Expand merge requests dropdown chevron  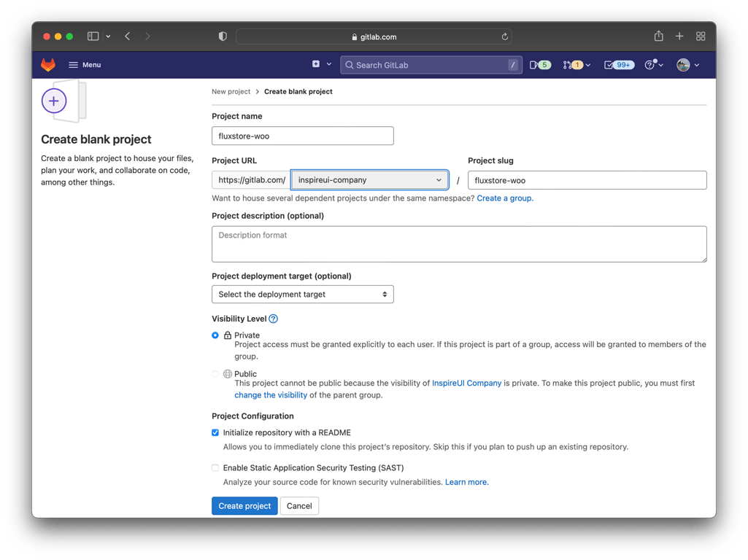tap(588, 66)
